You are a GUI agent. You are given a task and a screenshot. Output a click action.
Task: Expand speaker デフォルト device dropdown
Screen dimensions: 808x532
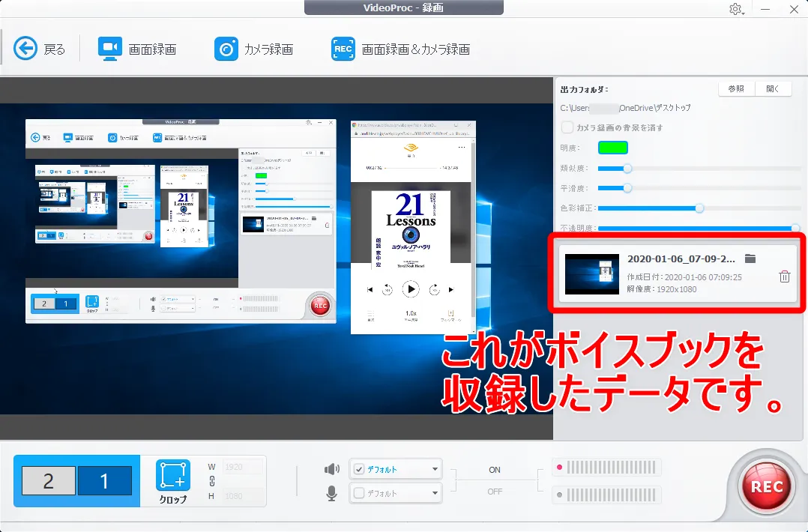(x=435, y=469)
